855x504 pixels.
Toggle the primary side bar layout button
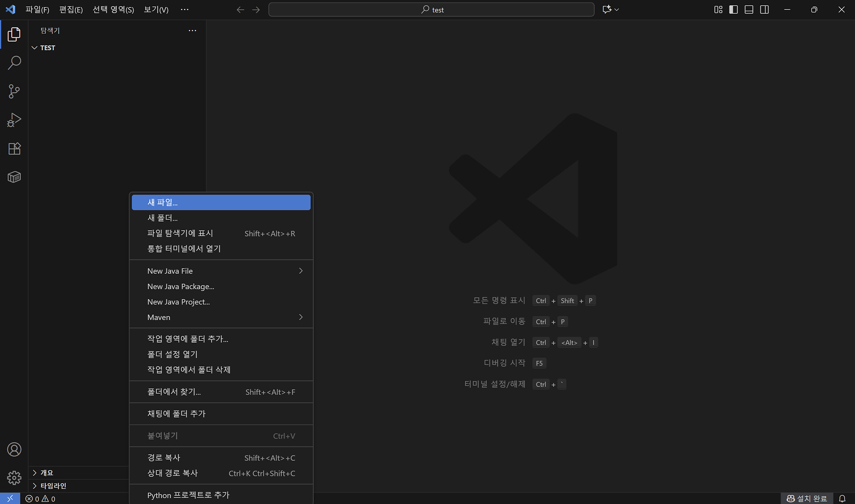click(733, 9)
